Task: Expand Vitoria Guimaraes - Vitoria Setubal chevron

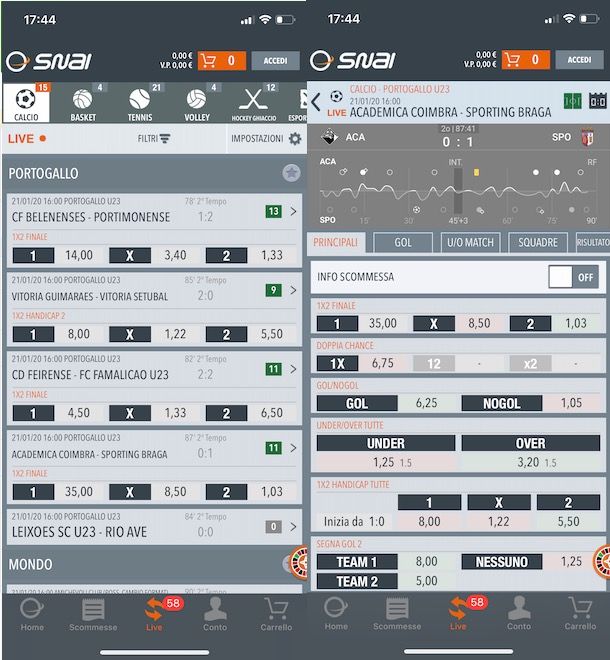Action: 293,290
